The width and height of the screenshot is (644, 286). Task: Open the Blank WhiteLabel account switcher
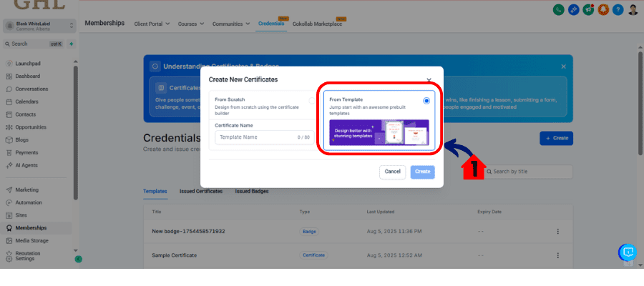[x=39, y=26]
